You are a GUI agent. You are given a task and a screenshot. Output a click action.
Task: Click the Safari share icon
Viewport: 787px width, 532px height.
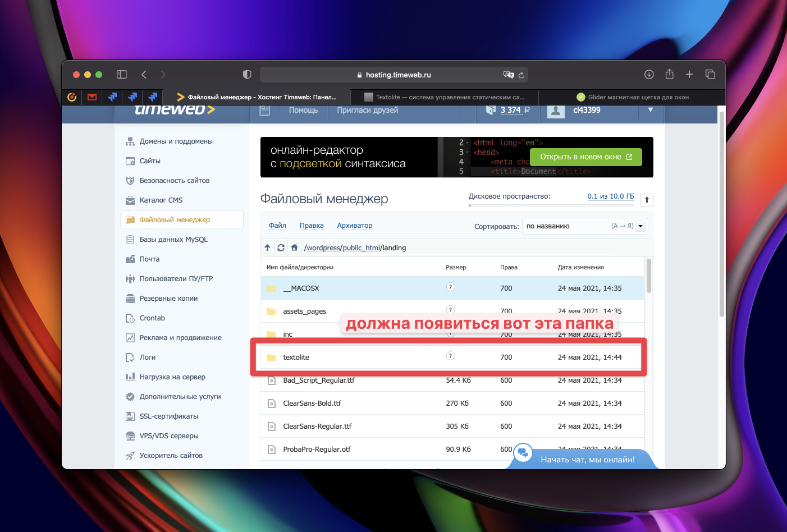(669, 75)
